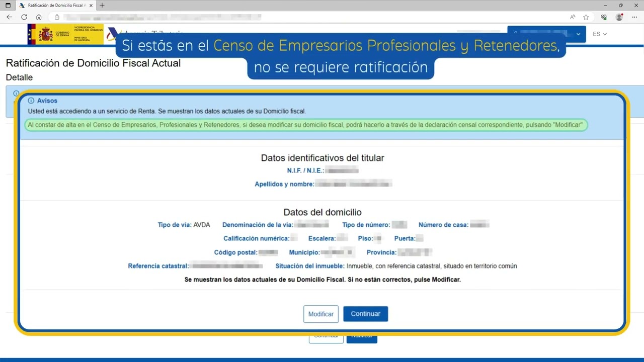Add this page to favorites with the star
The height and width of the screenshot is (362, 644).
click(x=585, y=17)
